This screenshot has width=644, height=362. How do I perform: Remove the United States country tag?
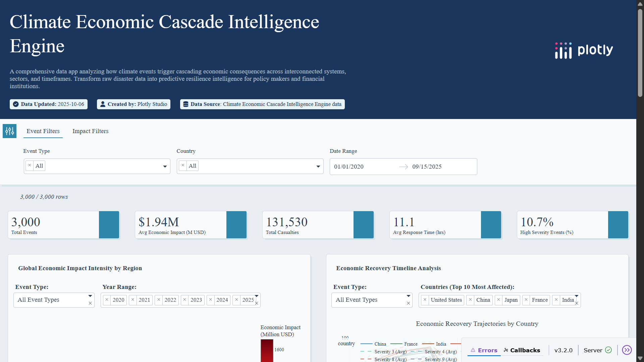coord(425,300)
